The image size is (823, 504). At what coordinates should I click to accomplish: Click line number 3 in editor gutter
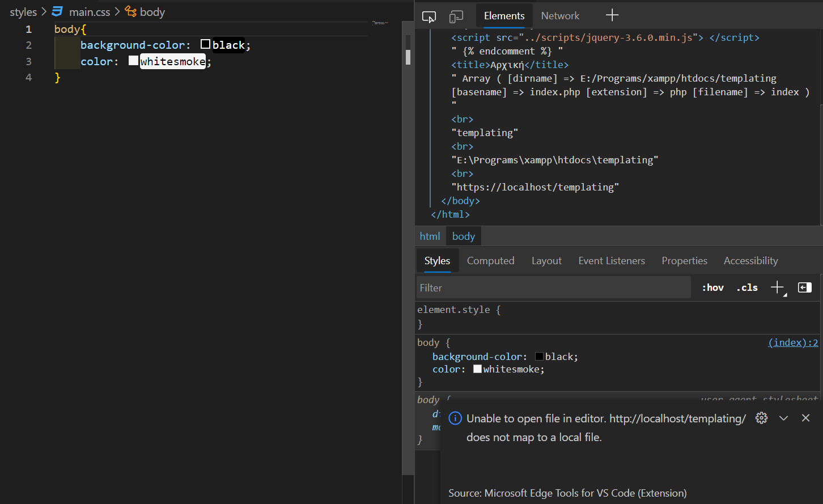28,61
